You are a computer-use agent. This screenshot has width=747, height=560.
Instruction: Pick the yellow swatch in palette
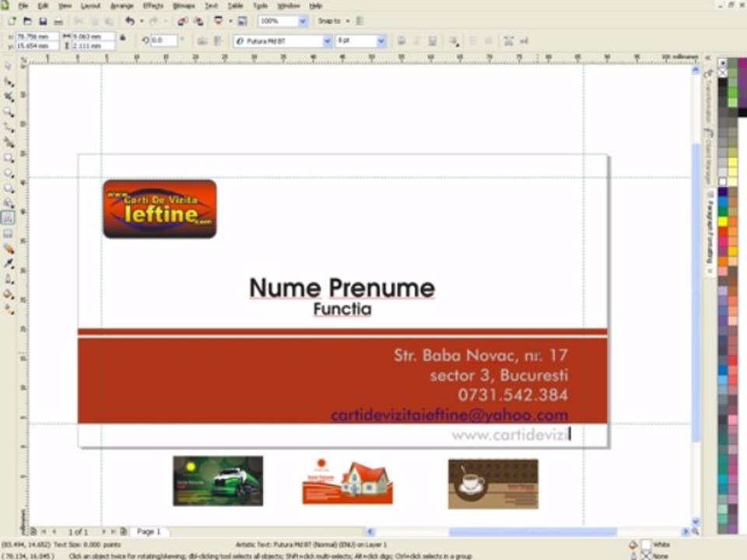click(x=723, y=221)
